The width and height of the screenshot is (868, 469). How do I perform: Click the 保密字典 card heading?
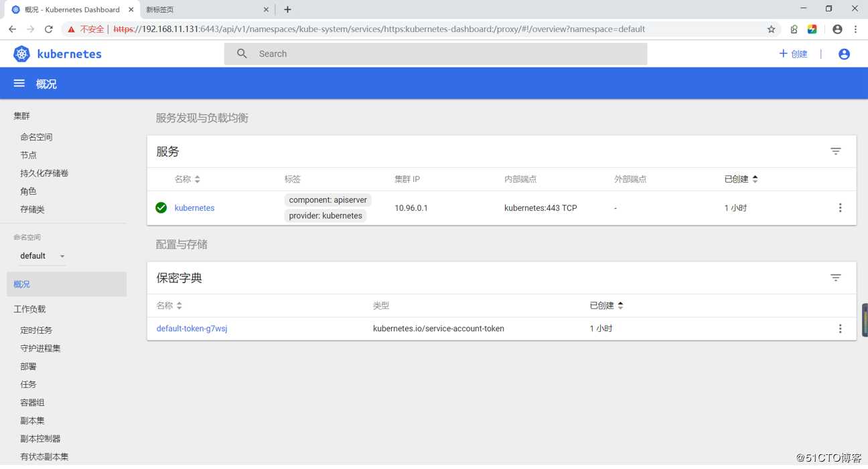click(x=179, y=278)
